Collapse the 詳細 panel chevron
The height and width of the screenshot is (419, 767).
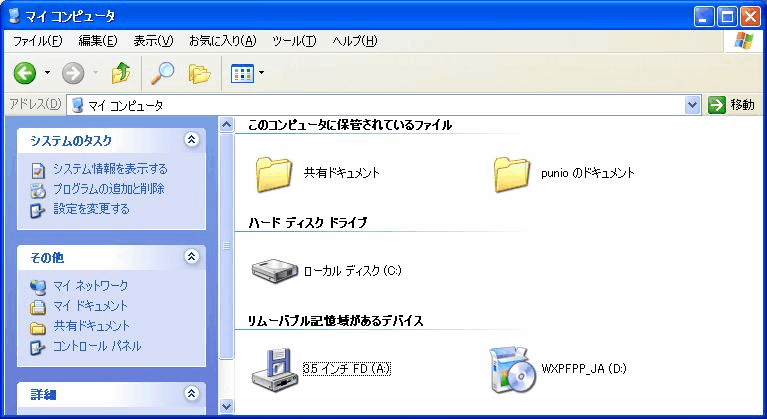pos(191,393)
